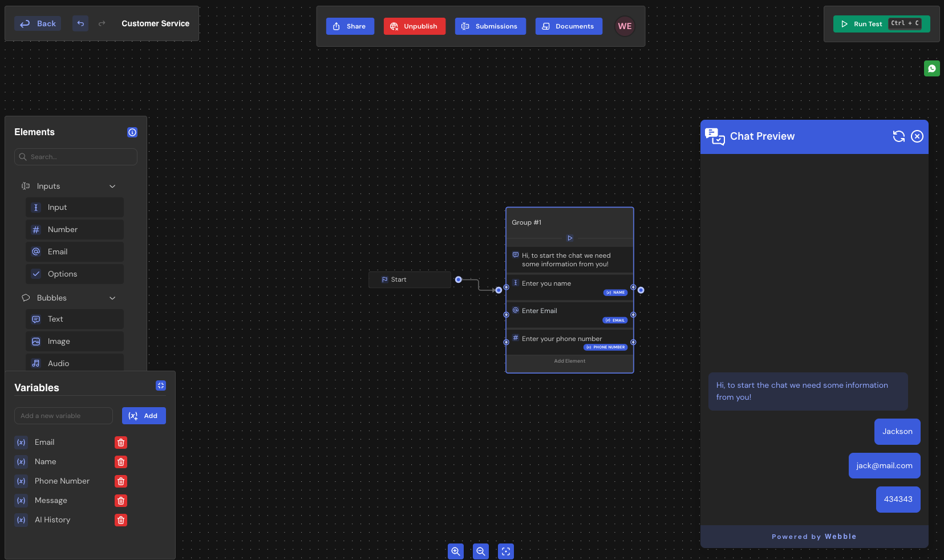Open WhatsApp integration green icon
Screen dimensions: 944x560
click(931, 68)
